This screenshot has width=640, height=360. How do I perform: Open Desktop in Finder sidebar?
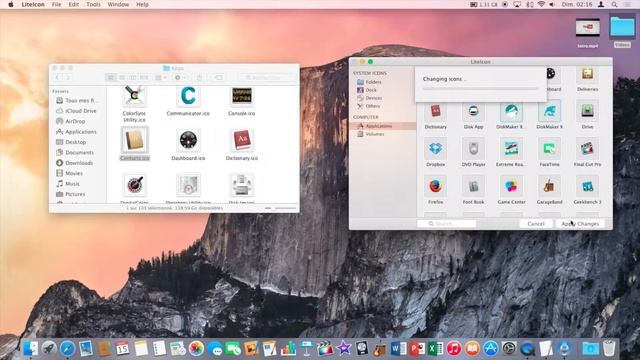[71, 142]
